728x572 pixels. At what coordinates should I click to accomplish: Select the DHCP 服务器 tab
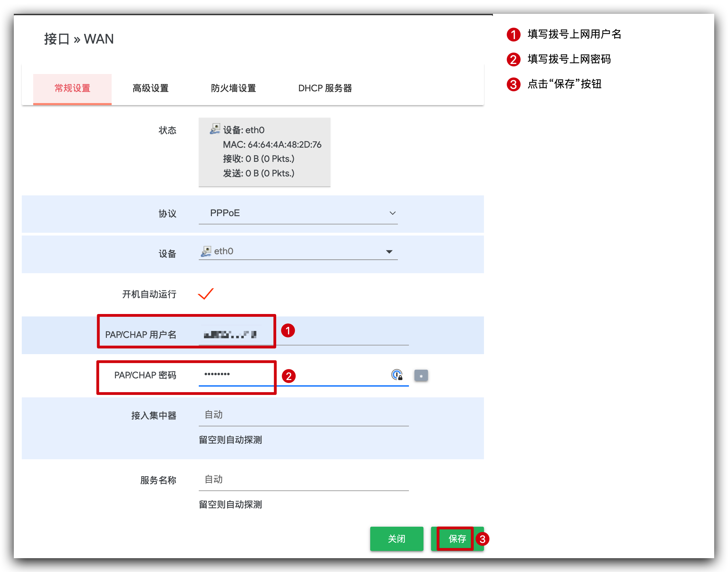(325, 89)
